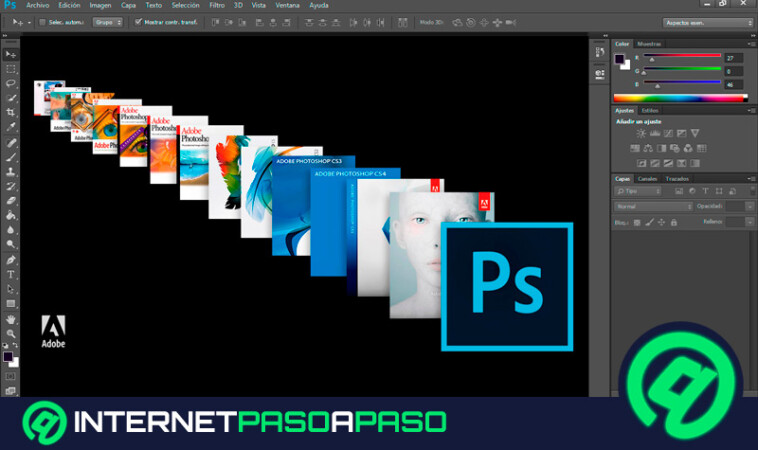Open the Estilos tab
Viewport: 758px width, 450px height.
(650, 110)
